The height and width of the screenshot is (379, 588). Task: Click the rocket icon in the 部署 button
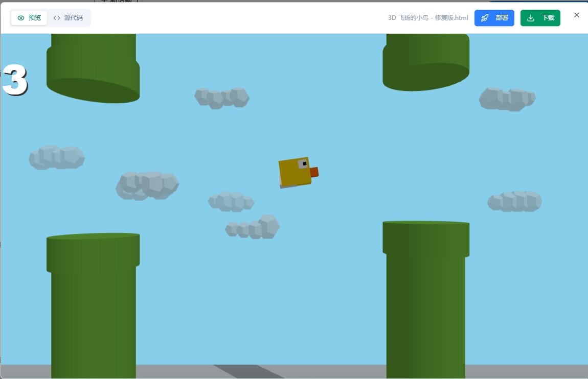tap(485, 18)
